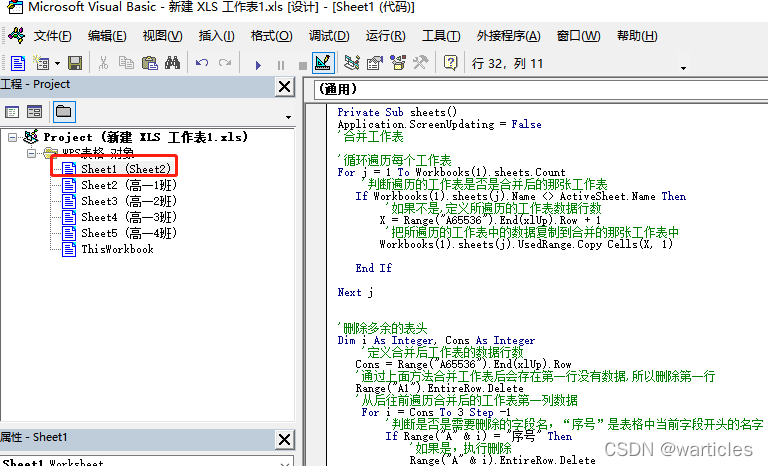Open the Properties Window icon
768x466 pixels.
pos(375,63)
